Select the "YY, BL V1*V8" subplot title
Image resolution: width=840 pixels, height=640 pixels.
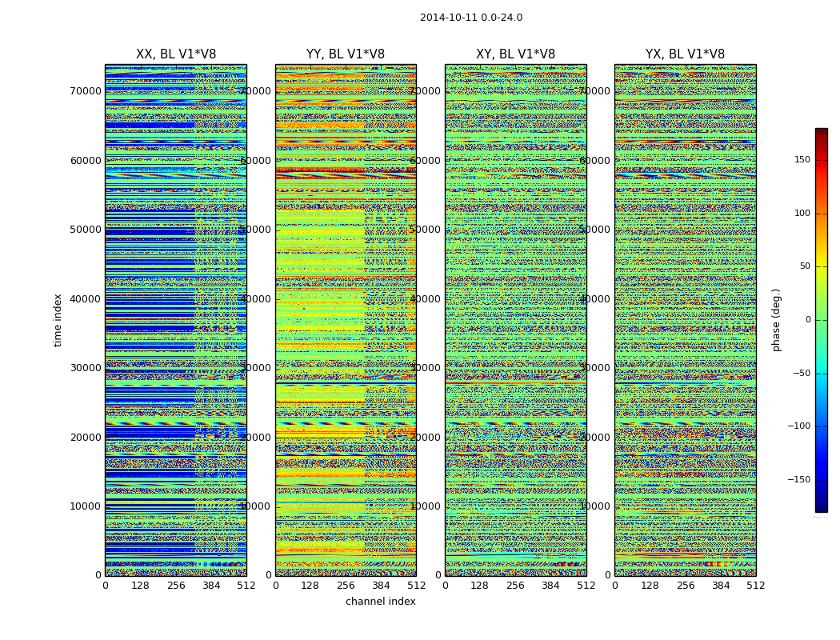point(346,54)
